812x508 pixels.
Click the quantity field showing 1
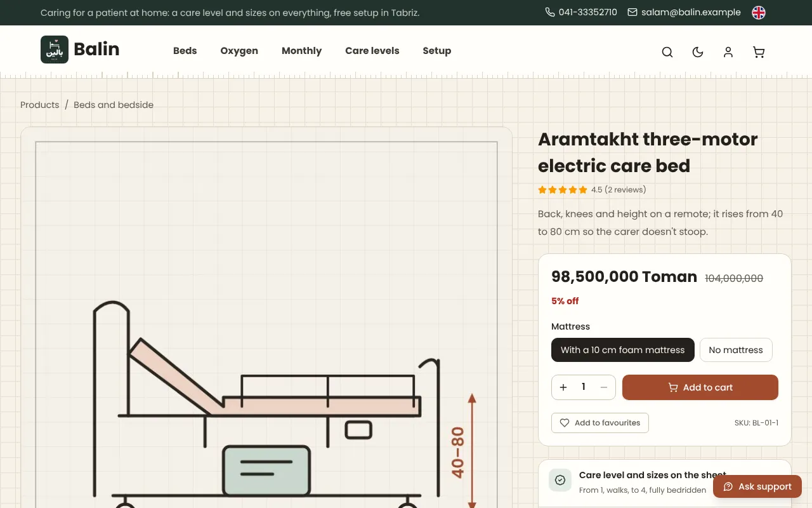pyautogui.click(x=584, y=387)
